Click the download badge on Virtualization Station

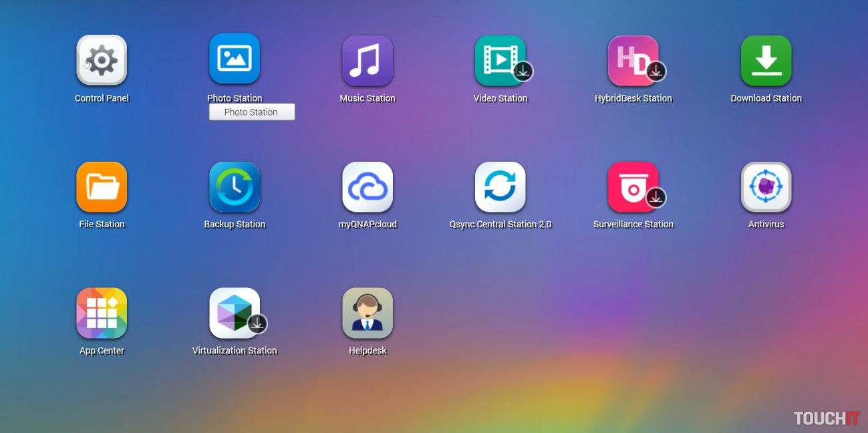tap(257, 323)
